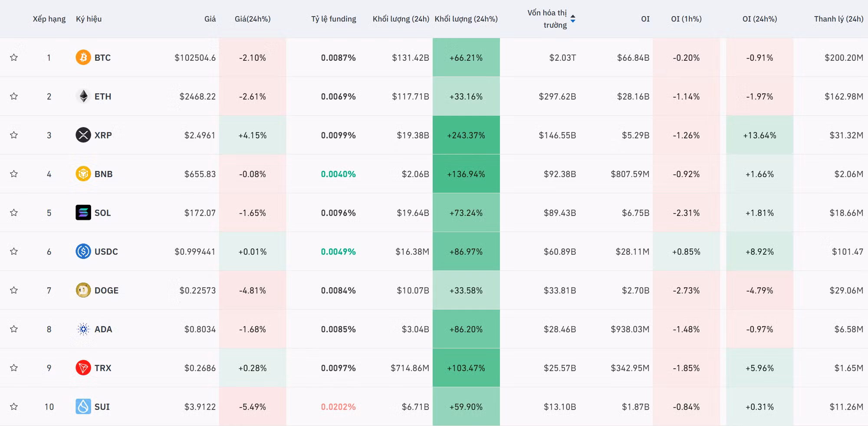The image size is (868, 426).
Task: Click BTC liquidation value $200.20M
Action: 844,58
